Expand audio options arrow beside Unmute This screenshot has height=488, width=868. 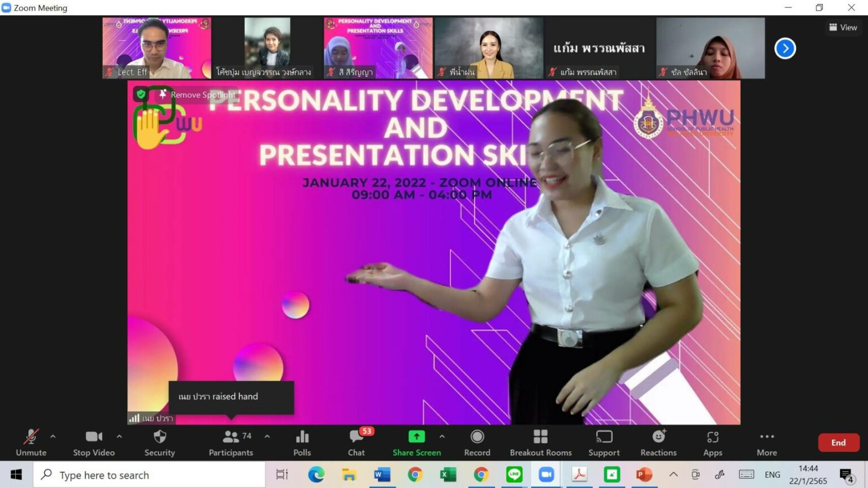pyautogui.click(x=53, y=436)
